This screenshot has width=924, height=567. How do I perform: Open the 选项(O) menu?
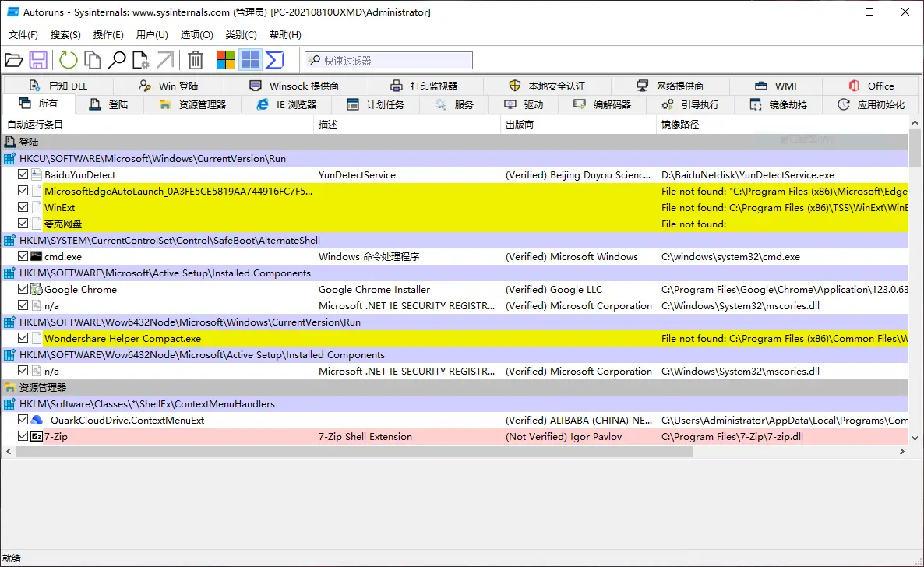196,35
